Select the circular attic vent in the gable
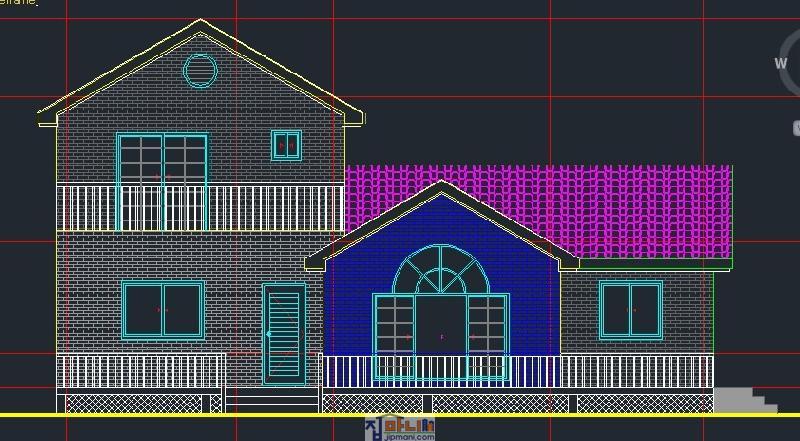The height and width of the screenshot is (441, 800). (x=200, y=71)
